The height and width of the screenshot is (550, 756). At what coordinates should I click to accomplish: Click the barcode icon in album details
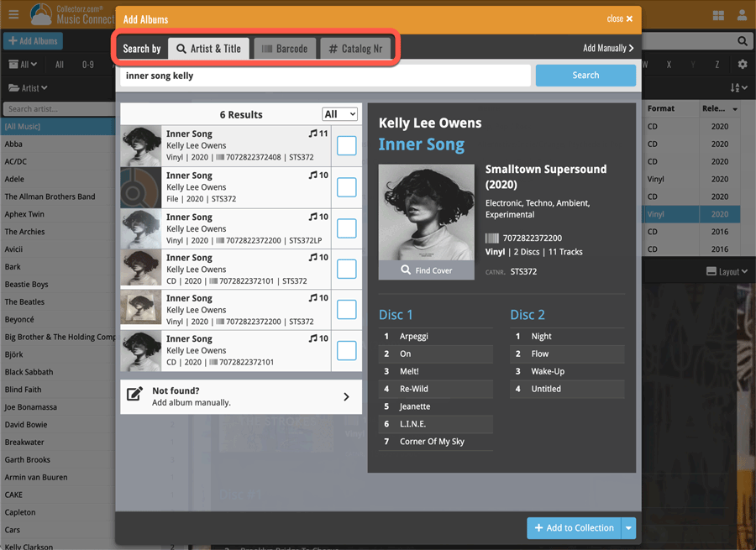click(491, 238)
